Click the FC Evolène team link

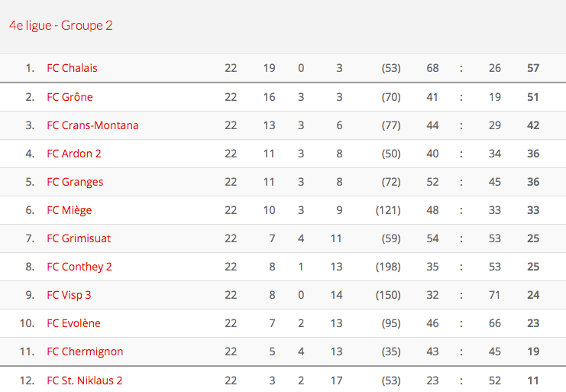[73, 323]
